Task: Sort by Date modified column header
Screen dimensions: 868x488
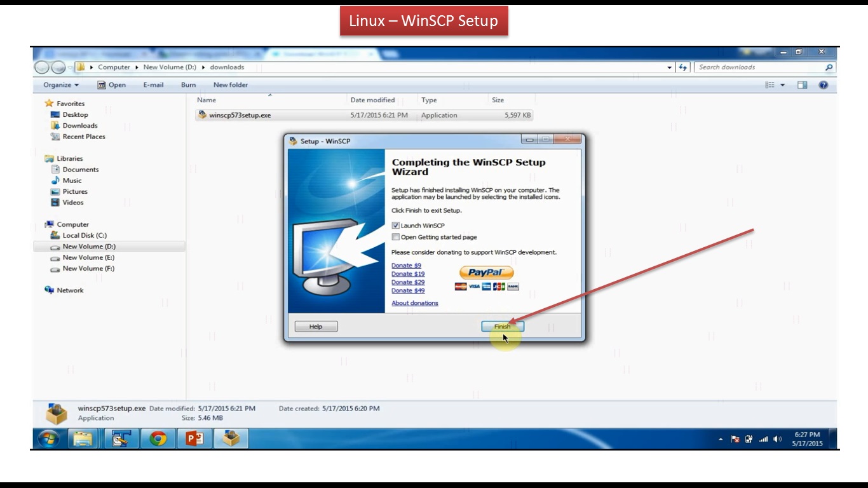Action: 372,100
